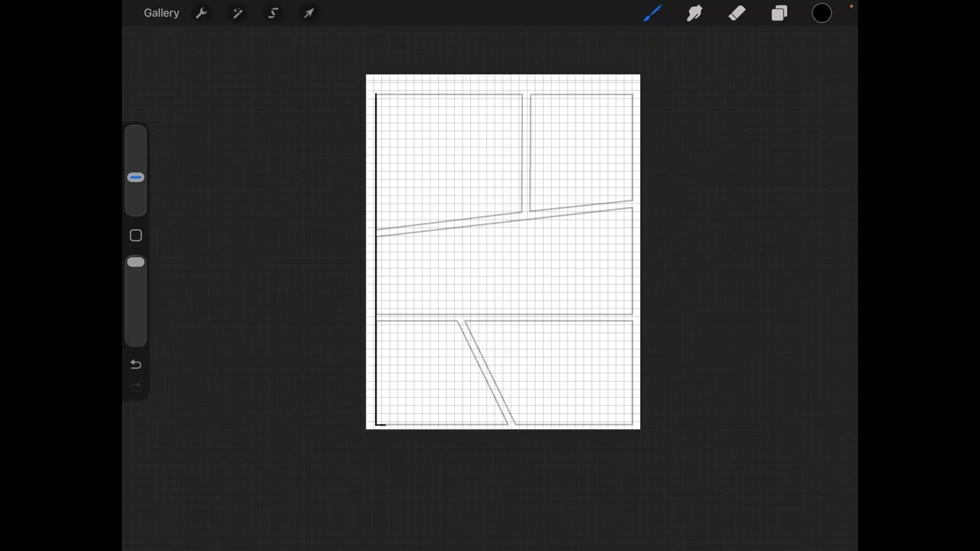Activate the Transform arrow tool

click(309, 13)
